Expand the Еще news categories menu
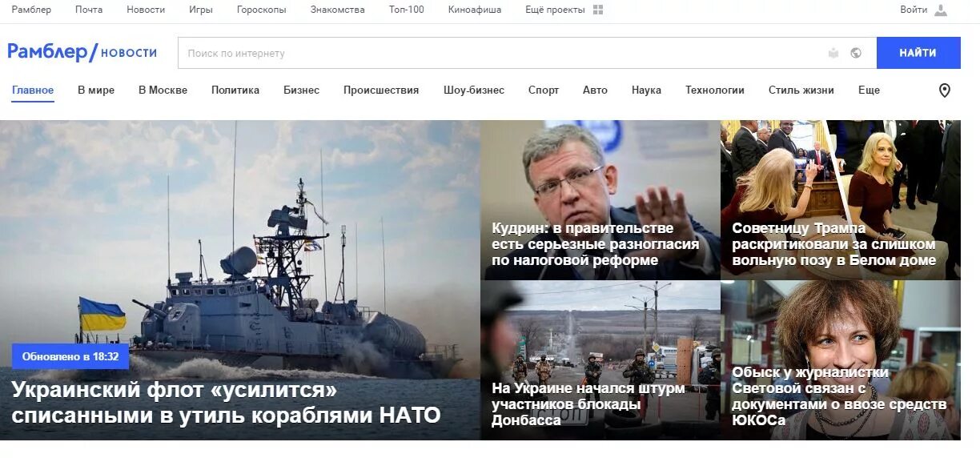The width and height of the screenshot is (980, 458). pyautogui.click(x=869, y=90)
